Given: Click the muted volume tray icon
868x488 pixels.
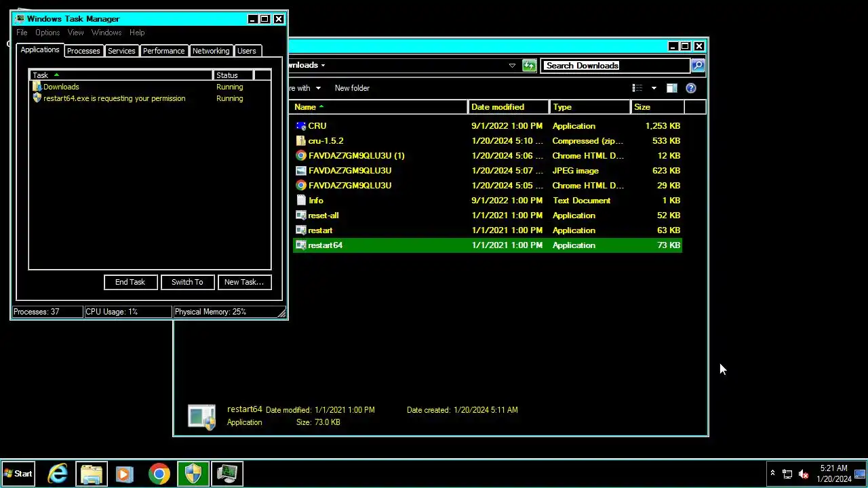Looking at the screenshot, I should (x=804, y=474).
